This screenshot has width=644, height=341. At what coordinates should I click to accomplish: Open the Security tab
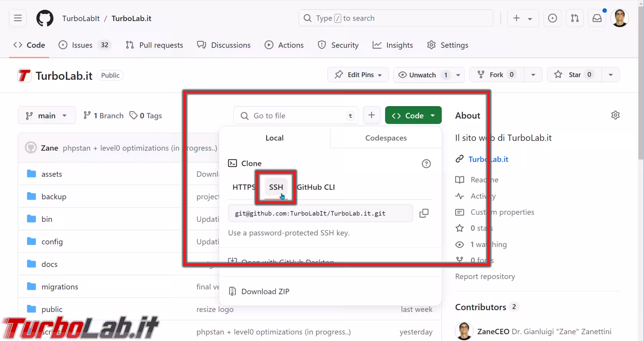(338, 45)
